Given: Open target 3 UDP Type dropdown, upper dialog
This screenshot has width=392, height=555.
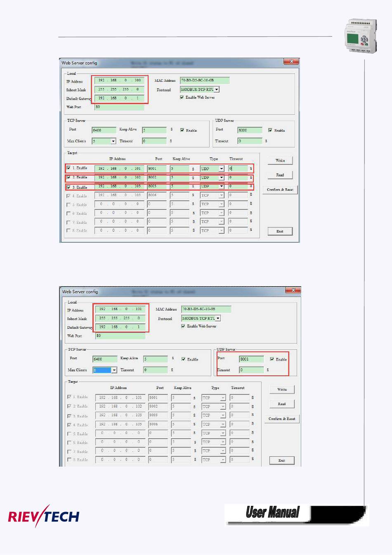Looking at the screenshot, I should click(x=222, y=186).
